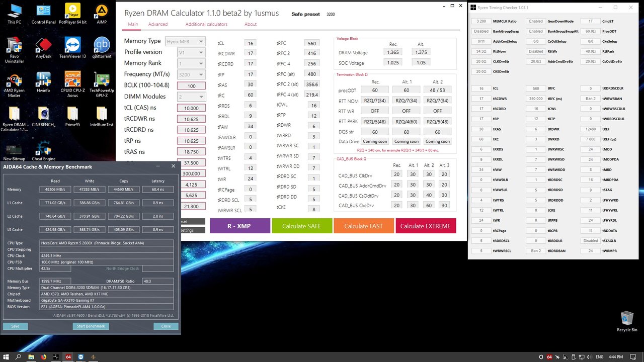The height and width of the screenshot is (362, 644).
Task: Switch to the Main tab
Action: click(x=133, y=24)
